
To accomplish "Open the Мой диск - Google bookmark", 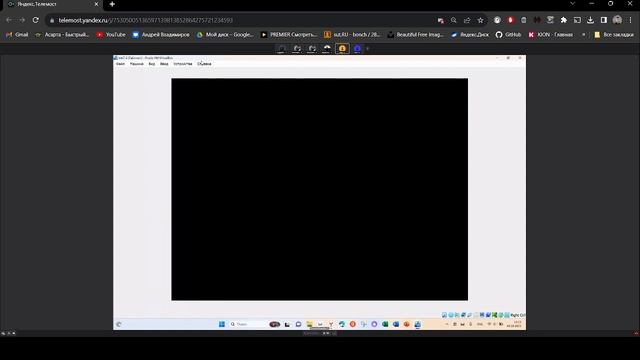I will [225, 35].
